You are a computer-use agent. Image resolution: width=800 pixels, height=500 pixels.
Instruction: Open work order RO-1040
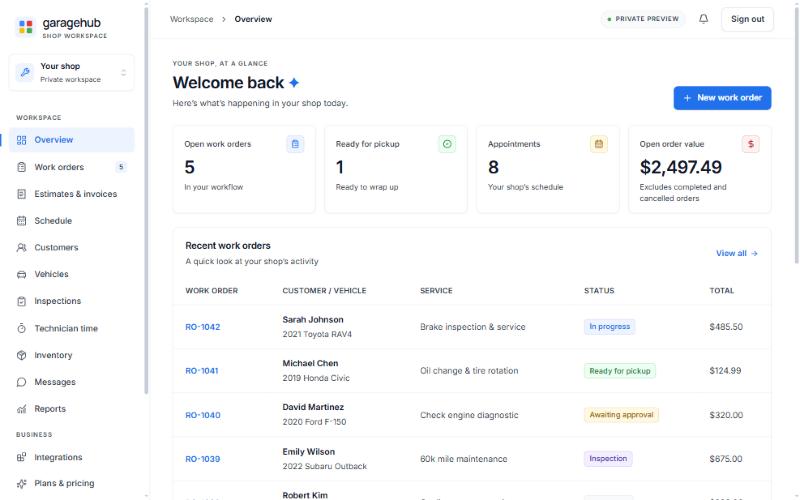pos(203,415)
